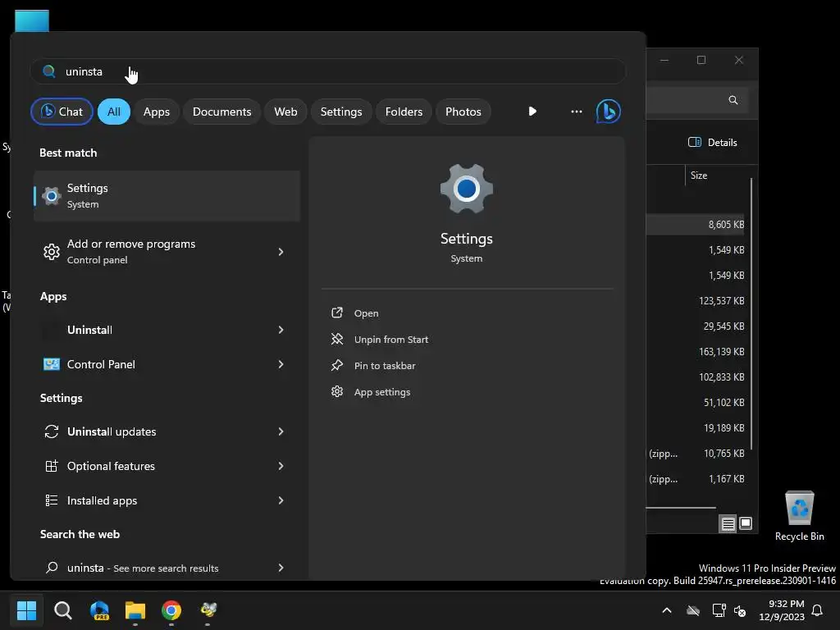The width and height of the screenshot is (840, 630).
Task: Select the file row sized 123,537 KB
Action: coord(696,300)
